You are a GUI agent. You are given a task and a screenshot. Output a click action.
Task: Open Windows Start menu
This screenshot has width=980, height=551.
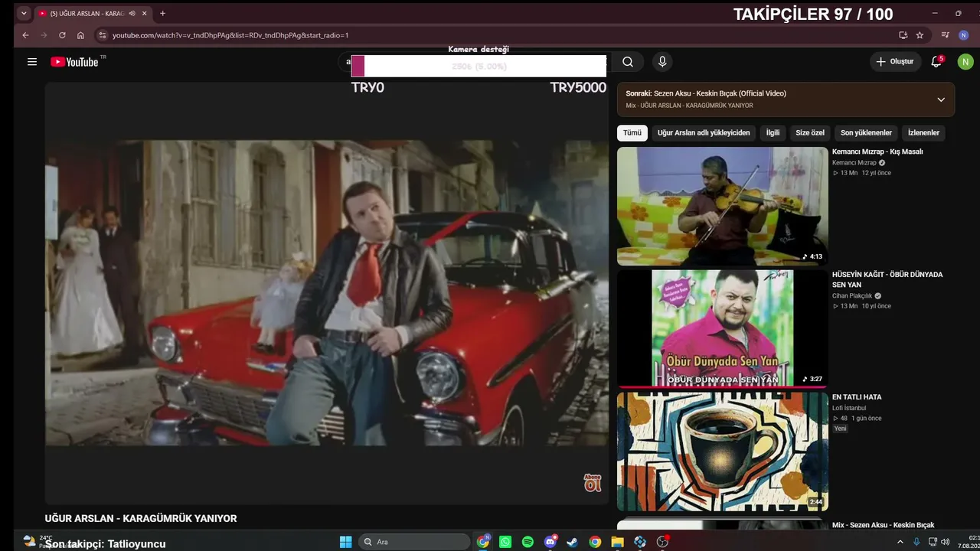click(345, 542)
